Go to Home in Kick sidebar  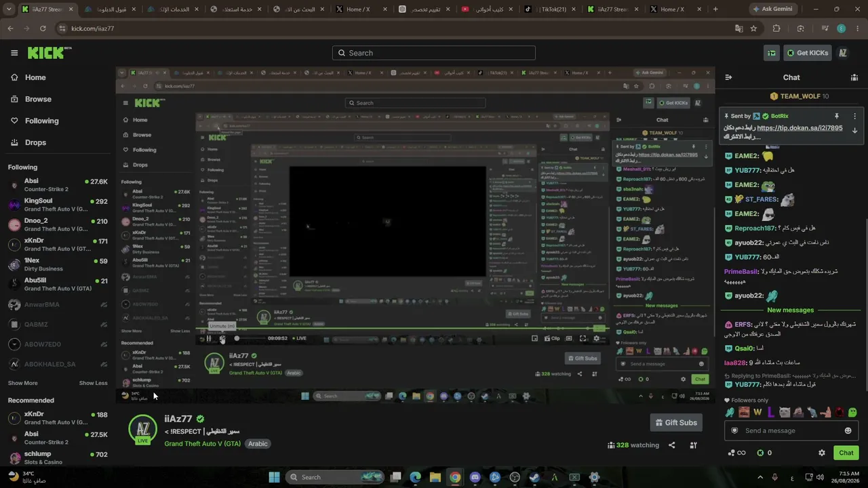[x=35, y=77]
